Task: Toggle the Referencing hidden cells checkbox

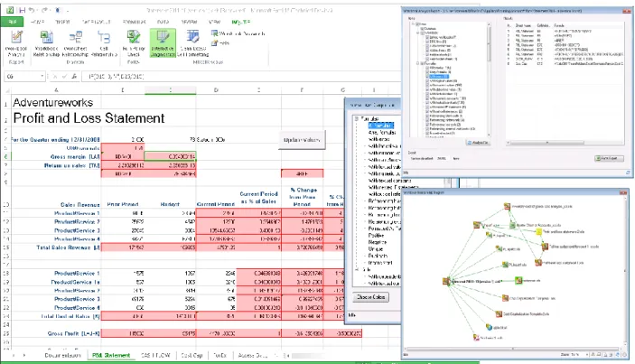Action: click(427, 120)
